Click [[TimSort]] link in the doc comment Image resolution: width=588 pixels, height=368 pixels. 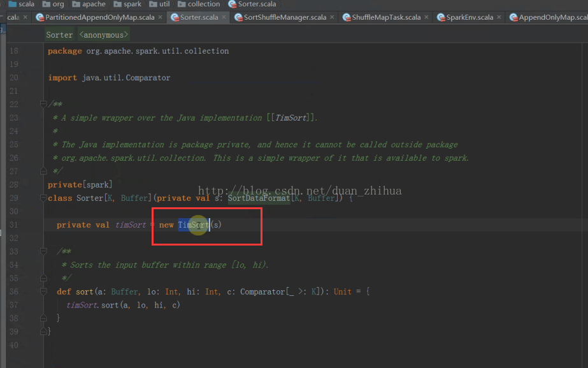click(x=290, y=118)
